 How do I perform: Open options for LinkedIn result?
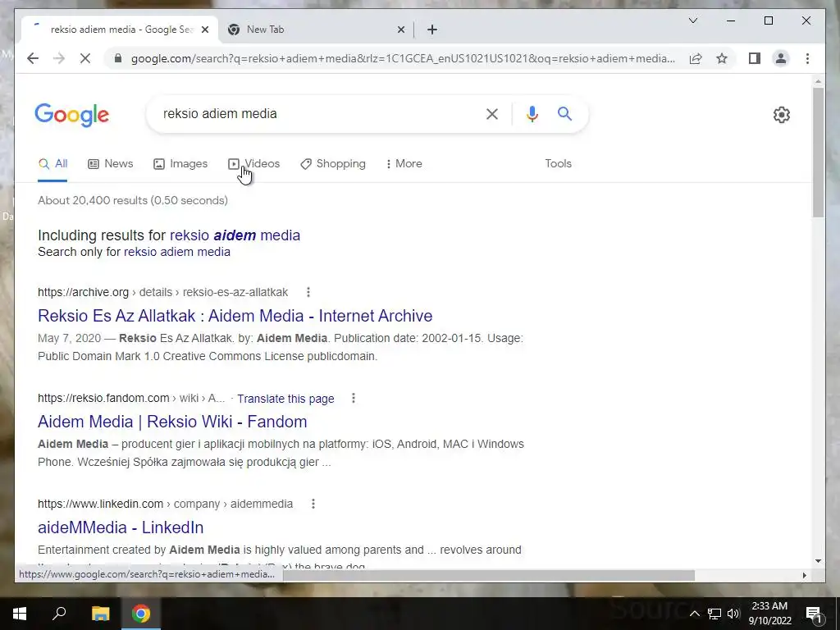313,504
